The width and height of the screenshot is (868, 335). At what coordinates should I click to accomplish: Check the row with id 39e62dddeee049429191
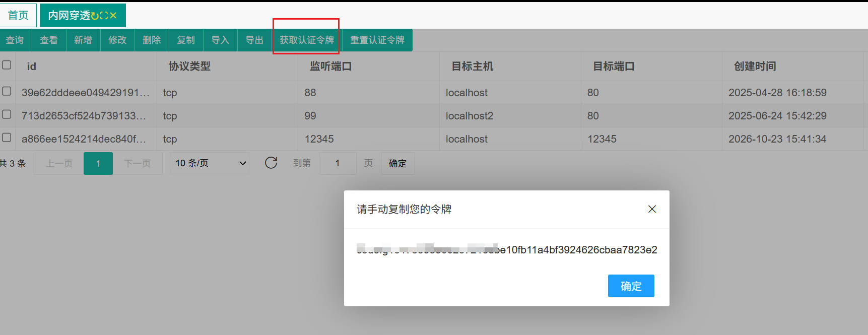point(7,91)
